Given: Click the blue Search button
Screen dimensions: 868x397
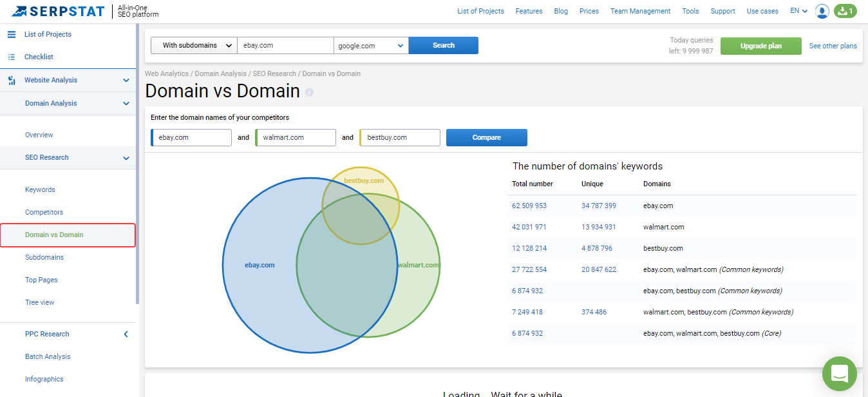Looking at the screenshot, I should 444,45.
